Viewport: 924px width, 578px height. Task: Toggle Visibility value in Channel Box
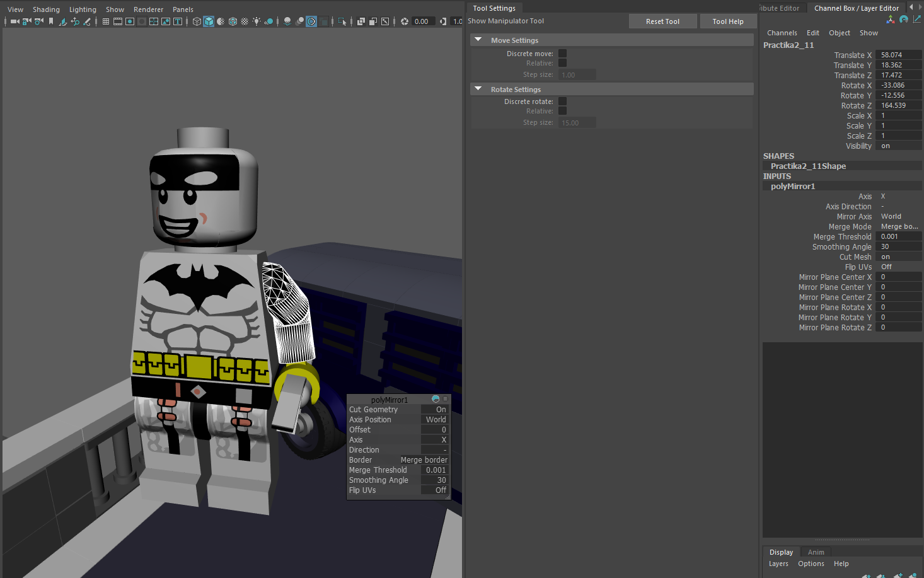click(898, 146)
